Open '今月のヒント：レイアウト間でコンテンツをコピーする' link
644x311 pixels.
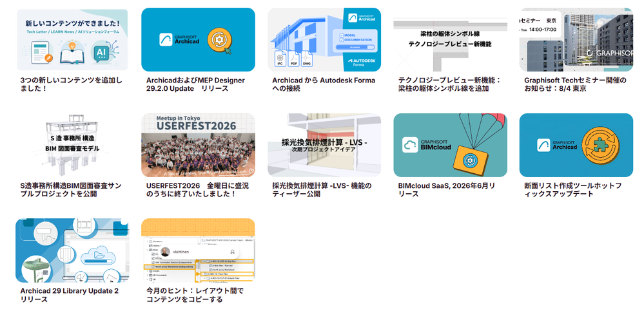pos(195,295)
